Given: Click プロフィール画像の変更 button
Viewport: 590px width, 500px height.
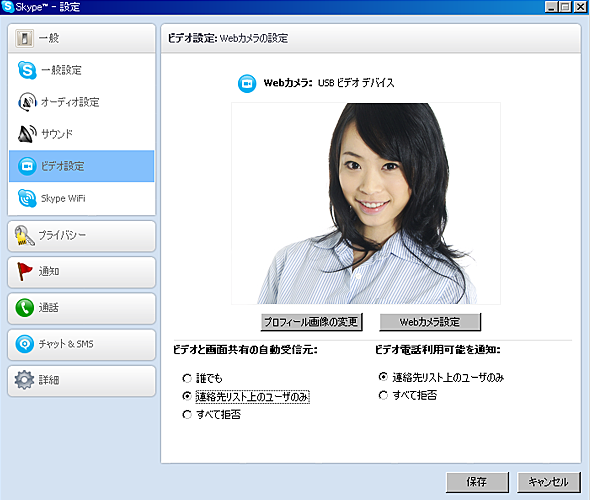Looking at the screenshot, I should [x=312, y=322].
